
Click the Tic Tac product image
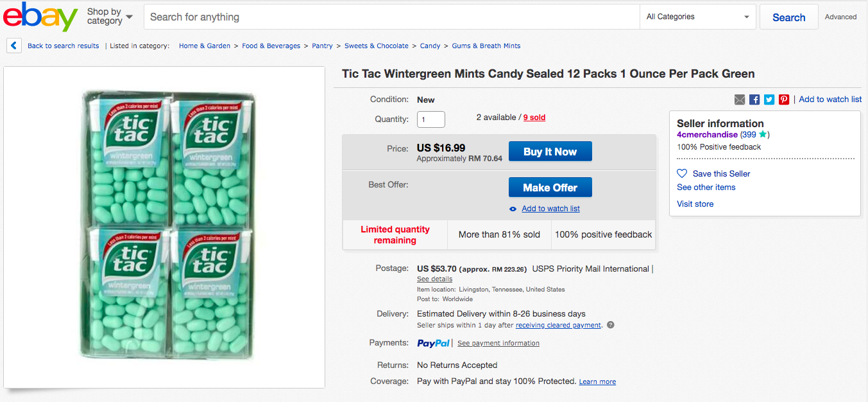(164, 227)
